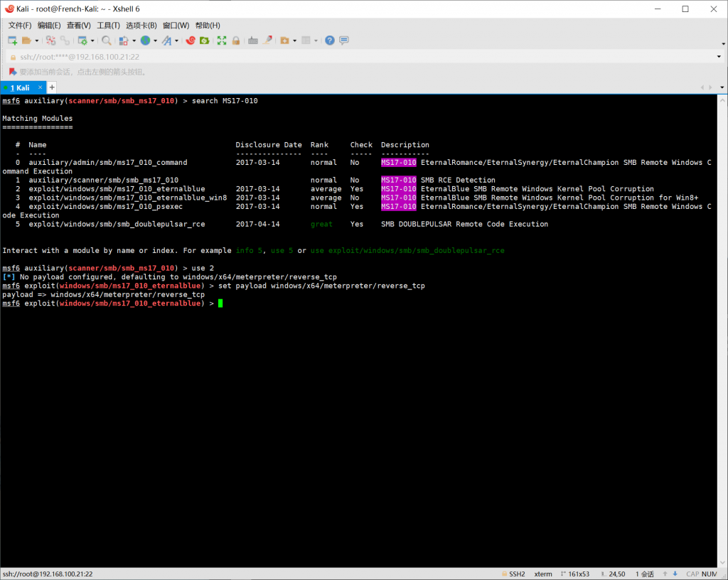The height and width of the screenshot is (580, 728).
Task: Create a new session with the toolbar icon
Action: pyautogui.click(x=13, y=41)
